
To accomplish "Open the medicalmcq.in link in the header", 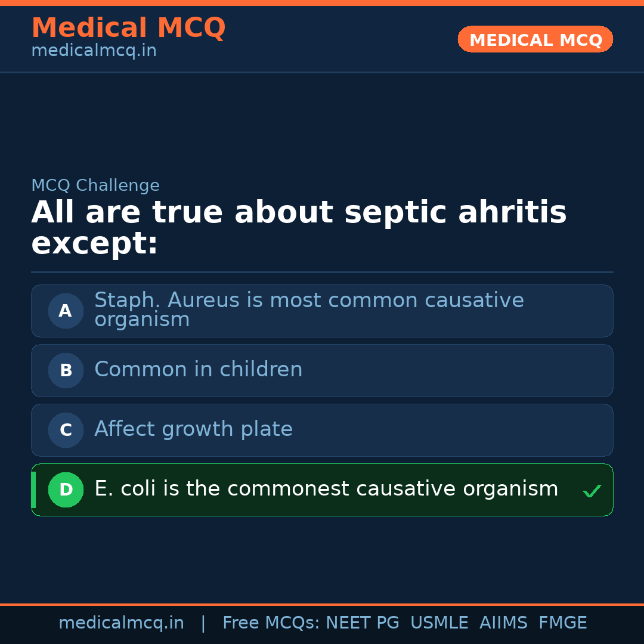I will (x=94, y=51).
